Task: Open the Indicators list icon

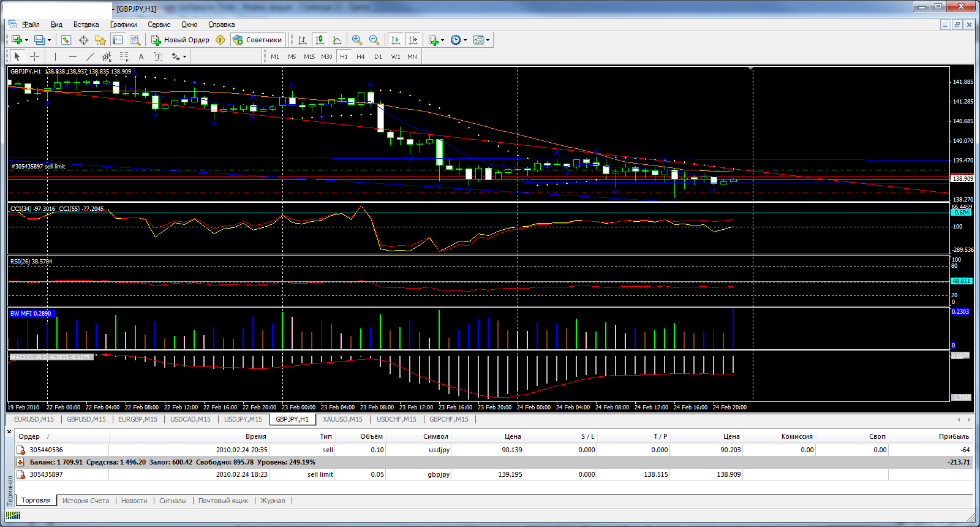Action: tap(434, 40)
